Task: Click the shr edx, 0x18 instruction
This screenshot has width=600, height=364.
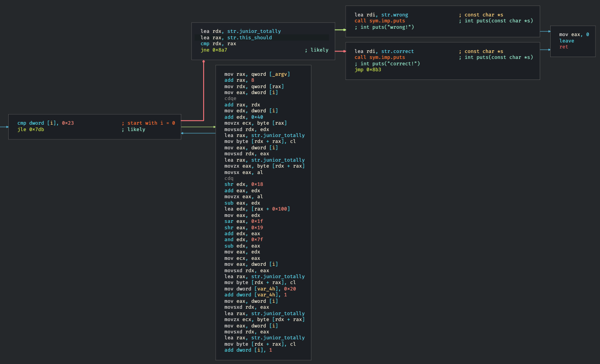Action: 243,185
